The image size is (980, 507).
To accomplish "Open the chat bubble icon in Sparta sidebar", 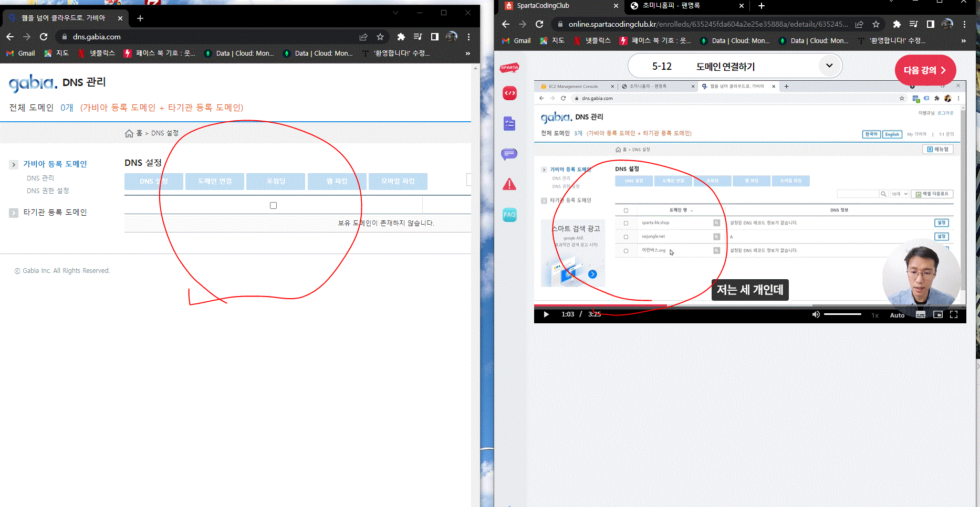I will point(509,154).
